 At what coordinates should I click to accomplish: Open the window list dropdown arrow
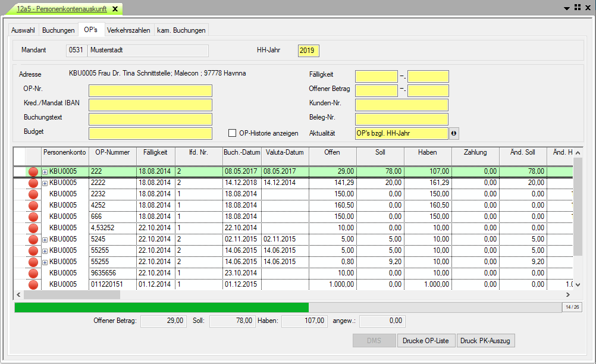pos(566,8)
